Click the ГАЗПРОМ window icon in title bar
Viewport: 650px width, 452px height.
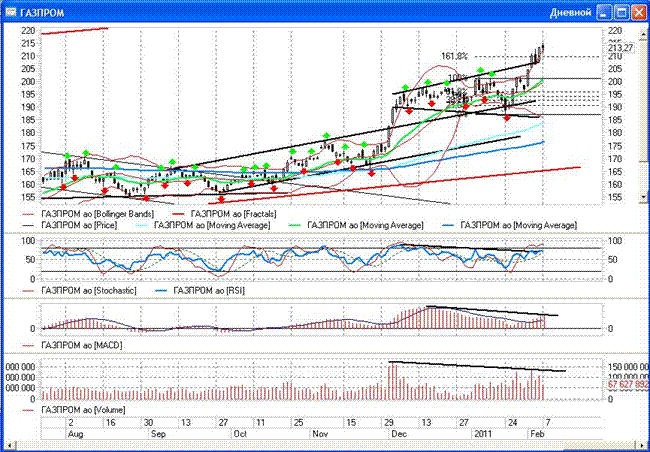point(10,12)
